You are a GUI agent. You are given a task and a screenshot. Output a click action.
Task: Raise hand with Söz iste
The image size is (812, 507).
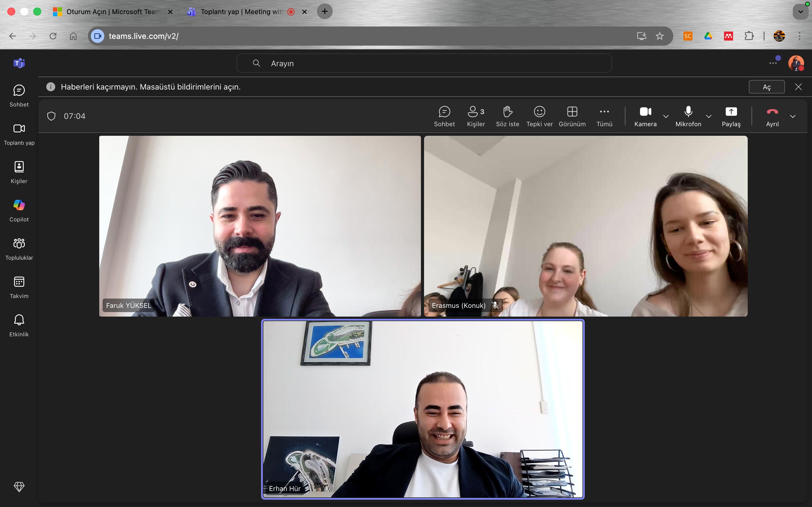pos(507,116)
